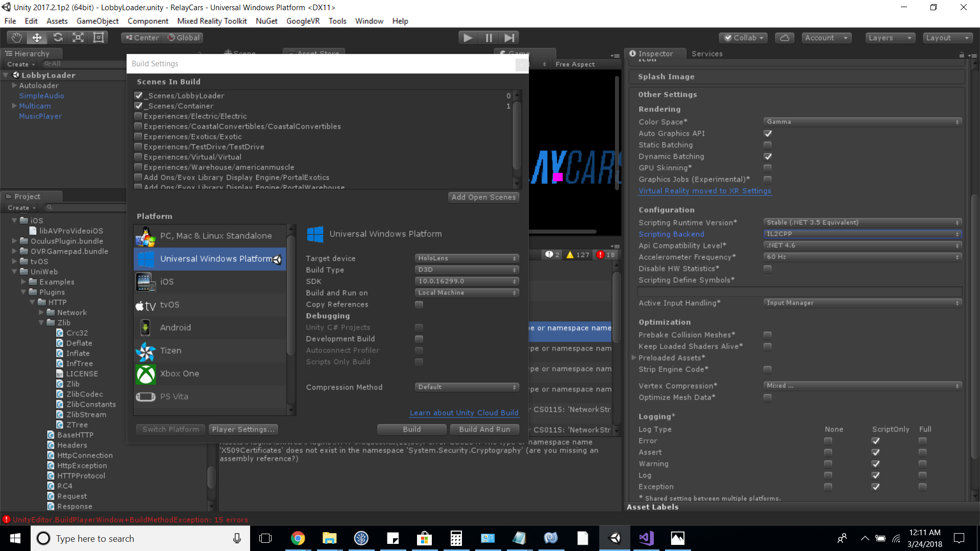Disable Dynamic Batching in Rendering settings
The height and width of the screenshot is (551, 980).
[768, 157]
